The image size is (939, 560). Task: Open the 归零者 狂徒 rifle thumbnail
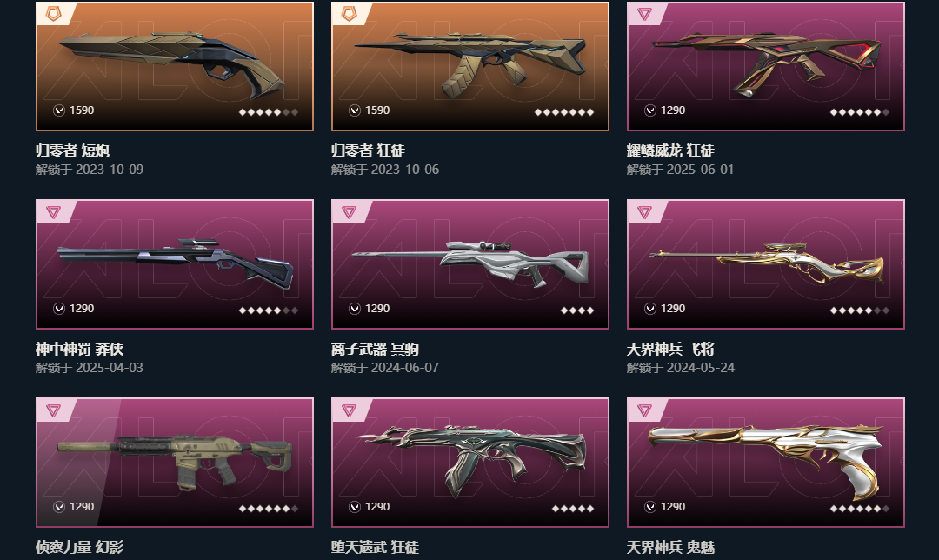click(470, 66)
